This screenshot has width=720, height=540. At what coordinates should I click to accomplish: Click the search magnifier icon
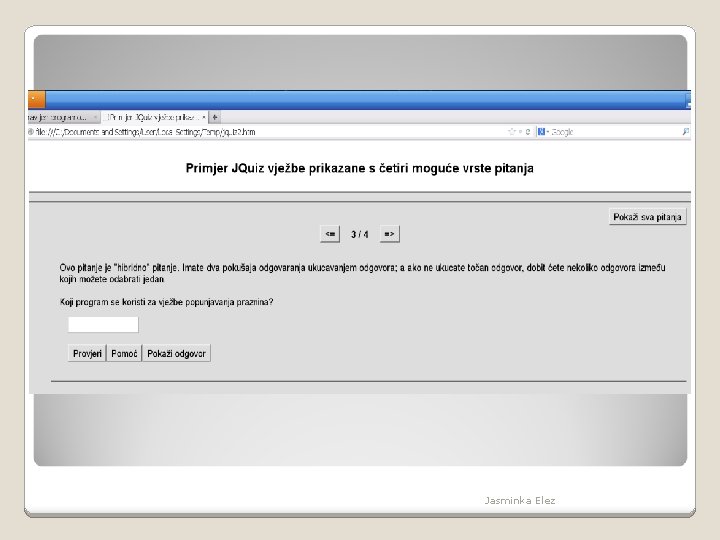pyautogui.click(x=686, y=132)
